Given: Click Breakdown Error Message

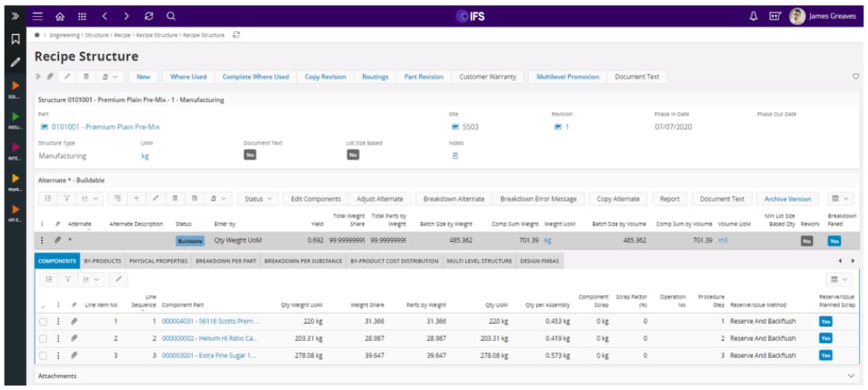Looking at the screenshot, I should pyautogui.click(x=538, y=199).
